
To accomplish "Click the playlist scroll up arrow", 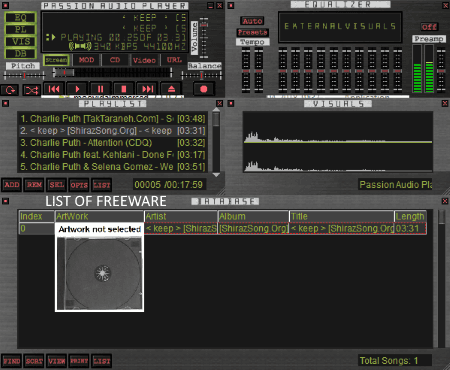I will (216, 109).
